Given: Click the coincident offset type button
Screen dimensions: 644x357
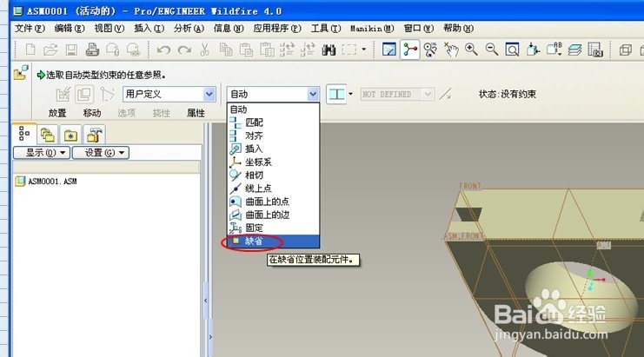Looking at the screenshot, I should point(337,95).
